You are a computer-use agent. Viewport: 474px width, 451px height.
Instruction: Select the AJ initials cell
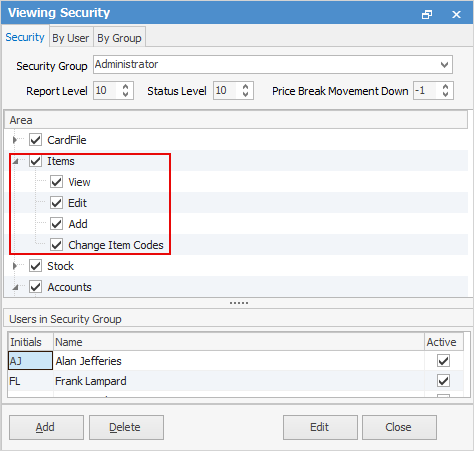point(30,361)
